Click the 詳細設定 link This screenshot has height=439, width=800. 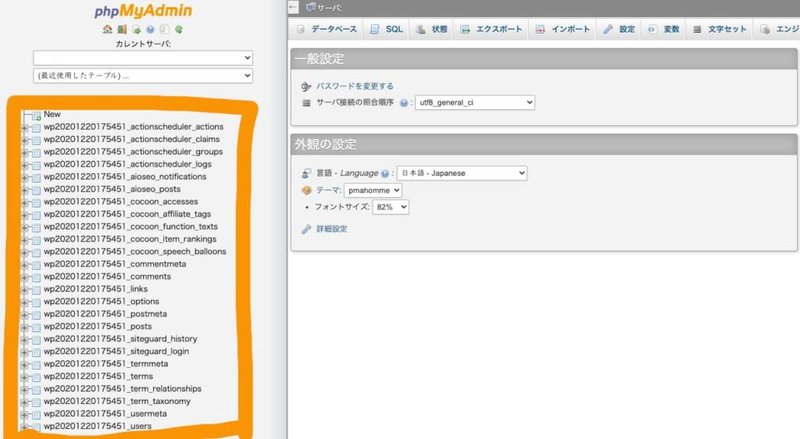[332, 229]
